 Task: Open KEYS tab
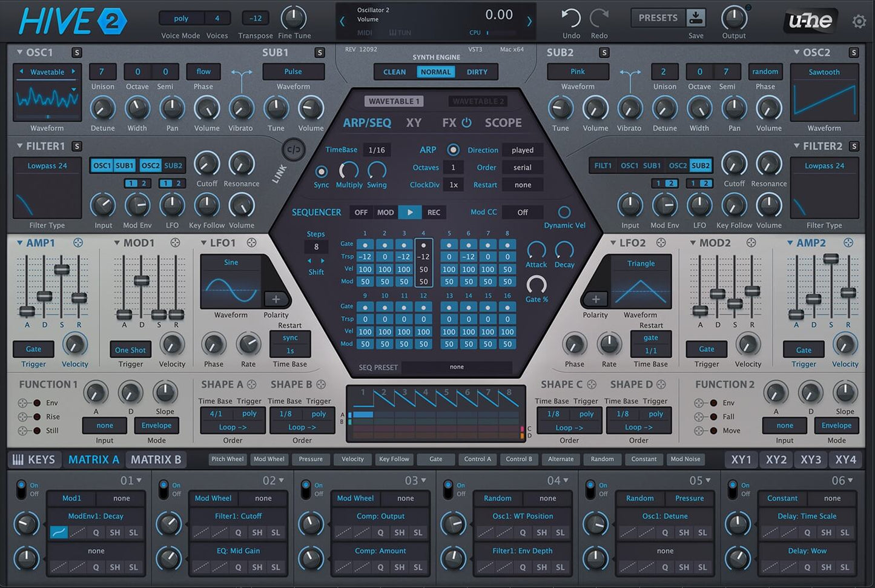point(34,460)
